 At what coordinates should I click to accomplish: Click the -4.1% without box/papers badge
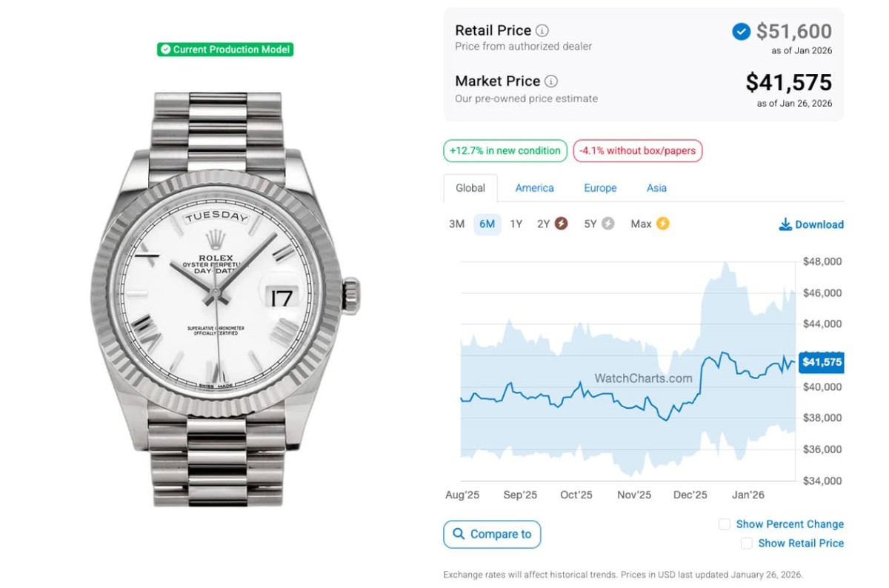(637, 151)
